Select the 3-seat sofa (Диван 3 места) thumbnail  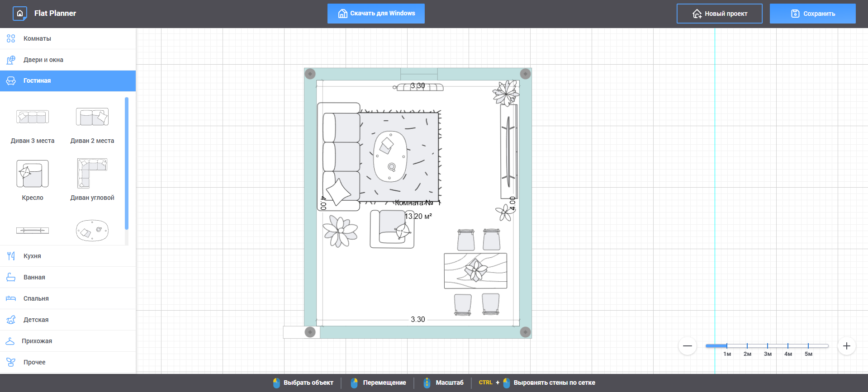pos(33,117)
